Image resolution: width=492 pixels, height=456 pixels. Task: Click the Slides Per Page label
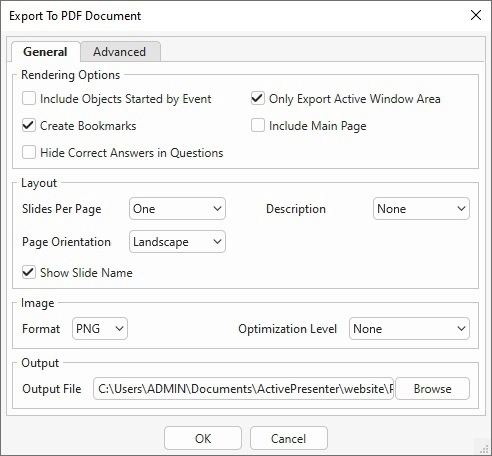click(x=62, y=209)
